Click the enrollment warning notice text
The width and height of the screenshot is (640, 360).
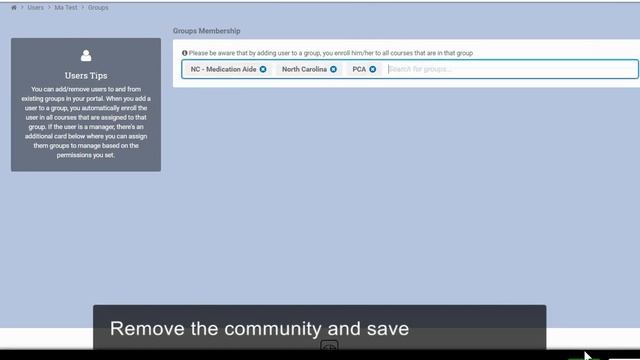(x=331, y=53)
